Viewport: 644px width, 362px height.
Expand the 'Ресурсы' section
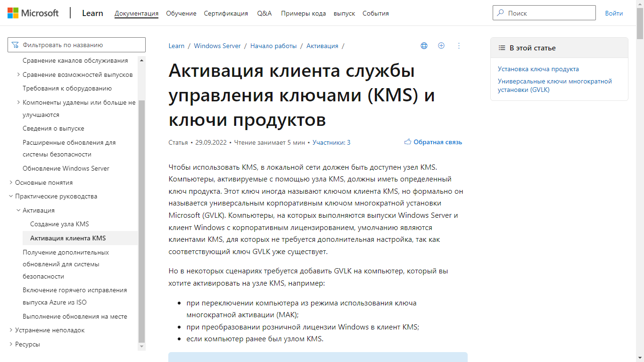pyautogui.click(x=11, y=344)
